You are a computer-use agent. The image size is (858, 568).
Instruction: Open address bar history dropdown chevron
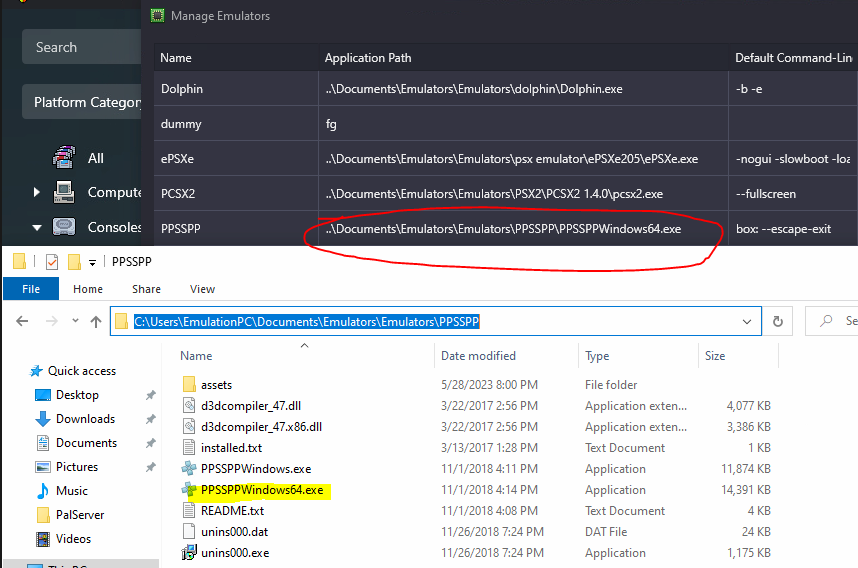tap(747, 322)
